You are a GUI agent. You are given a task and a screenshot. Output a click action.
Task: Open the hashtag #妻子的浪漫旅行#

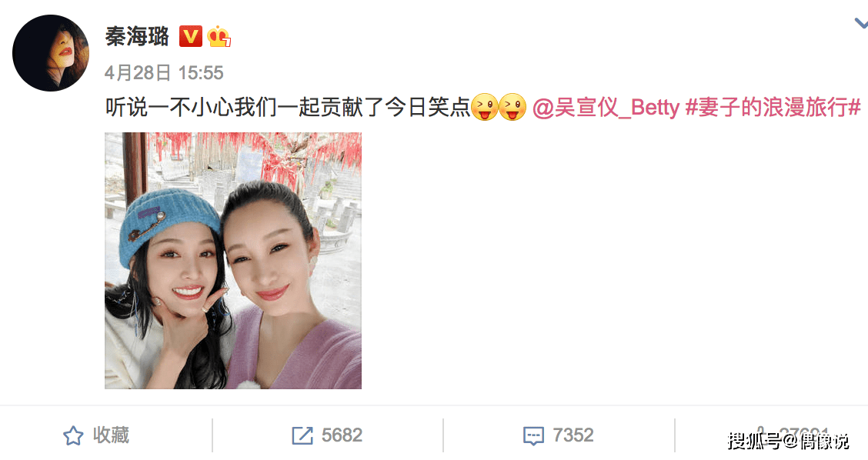[773, 108]
